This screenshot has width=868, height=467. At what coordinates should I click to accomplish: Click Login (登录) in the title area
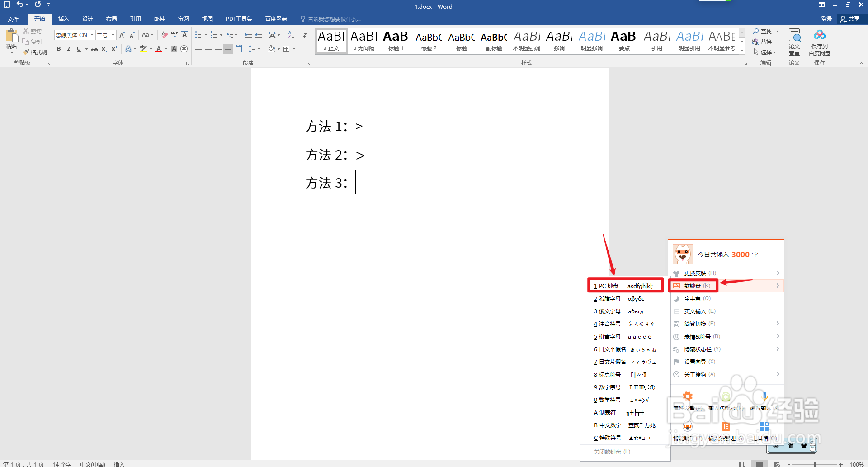coord(827,19)
